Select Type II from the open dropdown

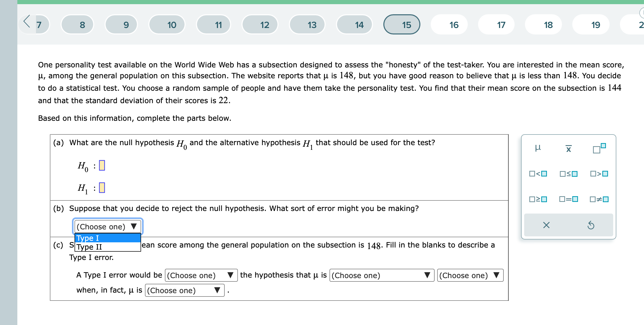[107, 247]
